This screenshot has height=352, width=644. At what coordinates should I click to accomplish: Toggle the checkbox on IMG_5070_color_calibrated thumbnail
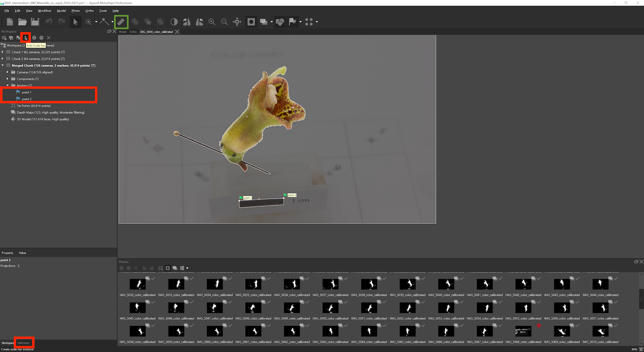pos(616,326)
